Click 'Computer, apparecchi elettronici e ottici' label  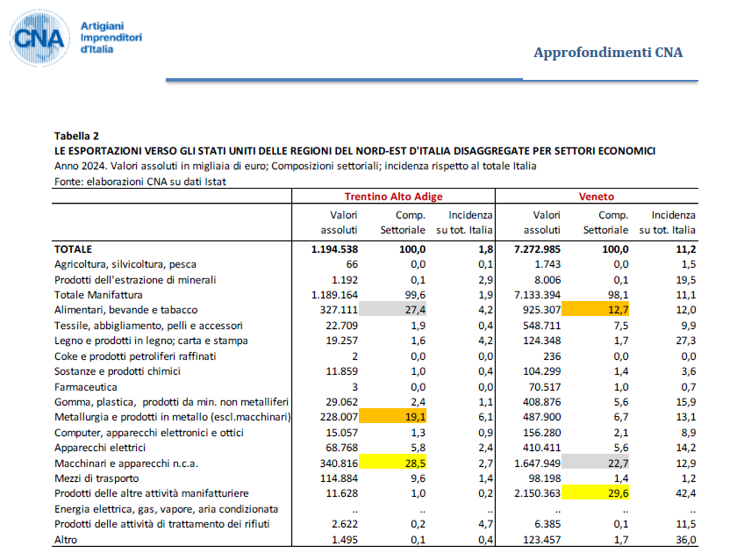[149, 433]
